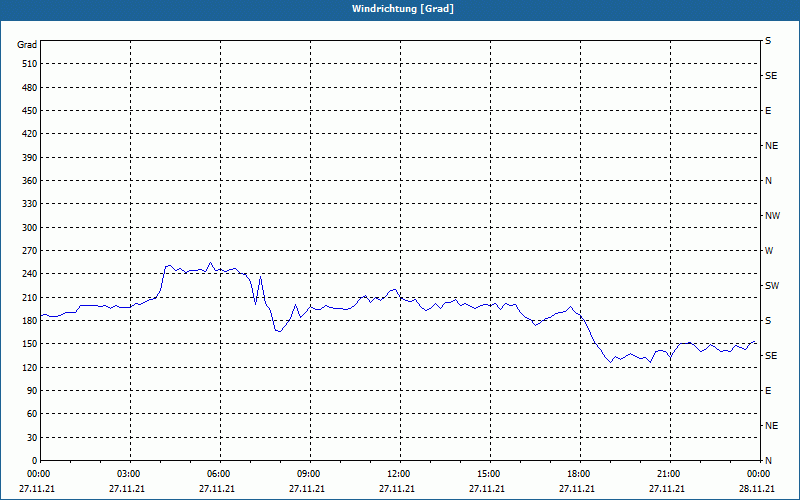Click the 15:00 time axis label
800x500 pixels.
point(490,474)
